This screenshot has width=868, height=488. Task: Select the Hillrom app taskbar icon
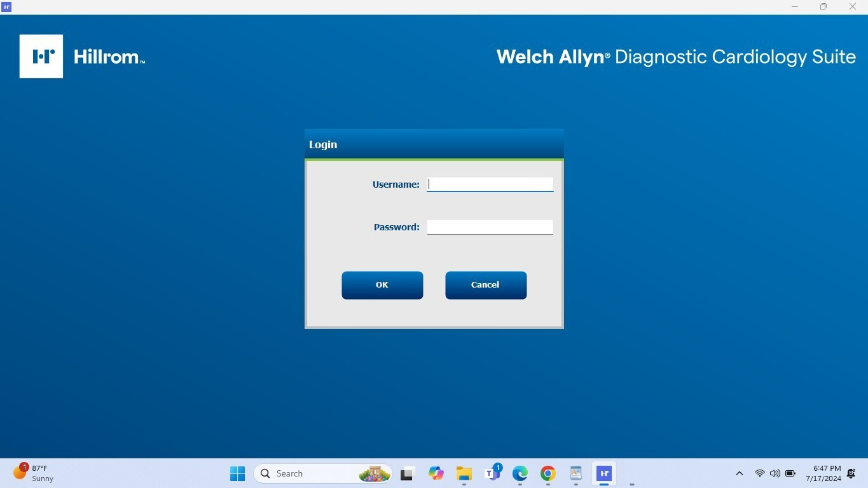click(x=604, y=473)
